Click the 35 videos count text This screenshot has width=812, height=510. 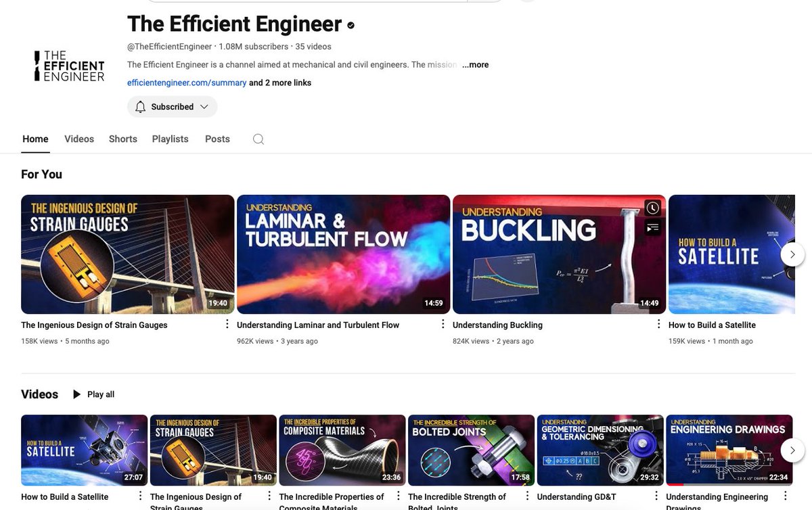(x=313, y=47)
